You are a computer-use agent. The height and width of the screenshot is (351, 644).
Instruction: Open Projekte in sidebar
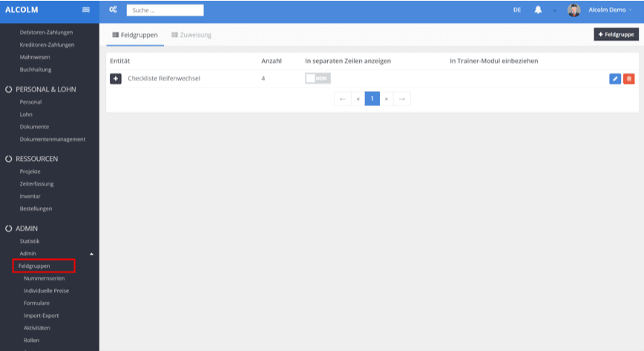[x=30, y=171]
